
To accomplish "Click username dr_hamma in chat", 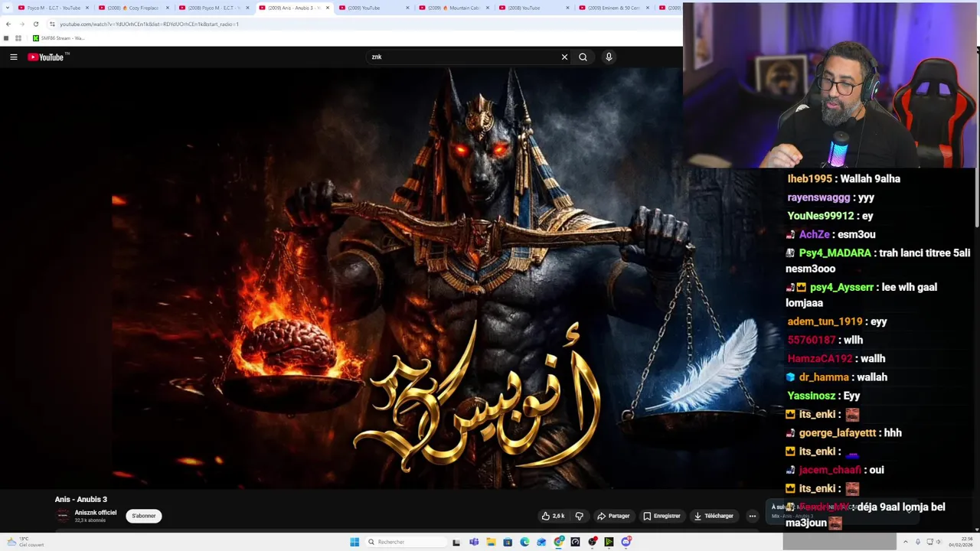I will (x=824, y=377).
